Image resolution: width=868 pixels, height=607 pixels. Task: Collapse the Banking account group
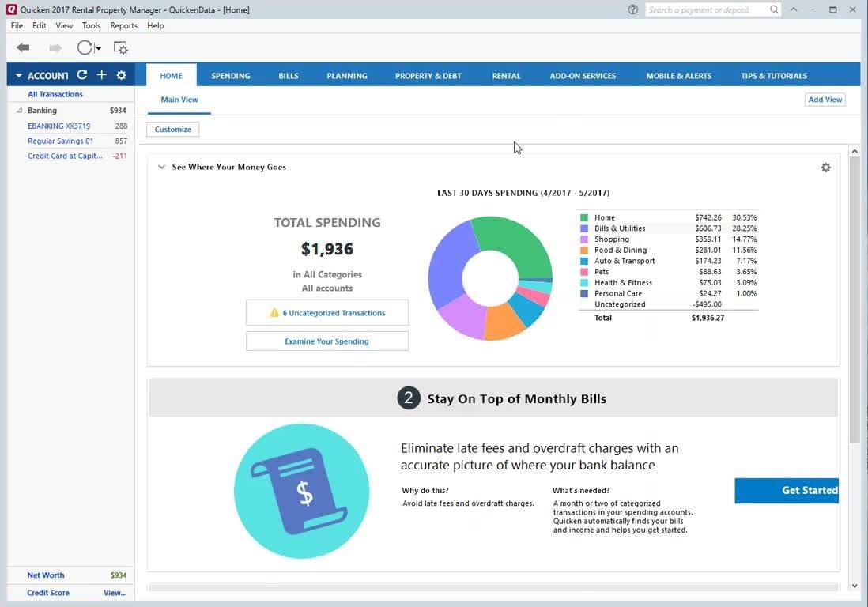19,111
